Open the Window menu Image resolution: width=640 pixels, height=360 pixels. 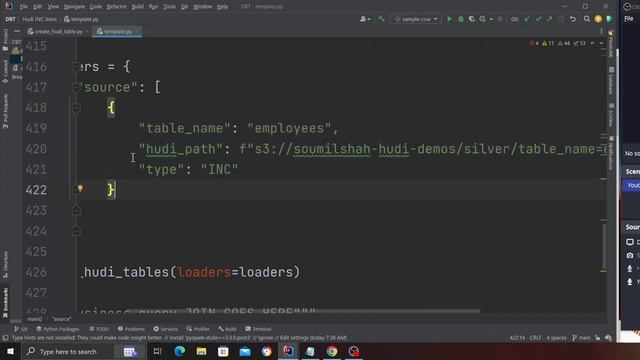(202, 7)
